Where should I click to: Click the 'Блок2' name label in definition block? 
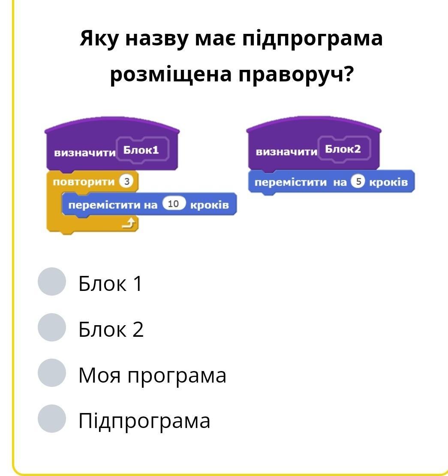343,149
